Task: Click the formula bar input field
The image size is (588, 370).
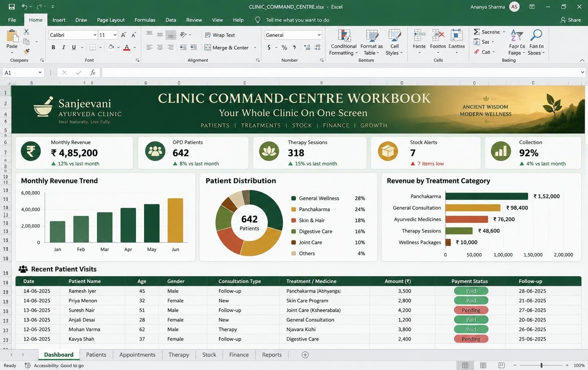Action: click(x=341, y=73)
